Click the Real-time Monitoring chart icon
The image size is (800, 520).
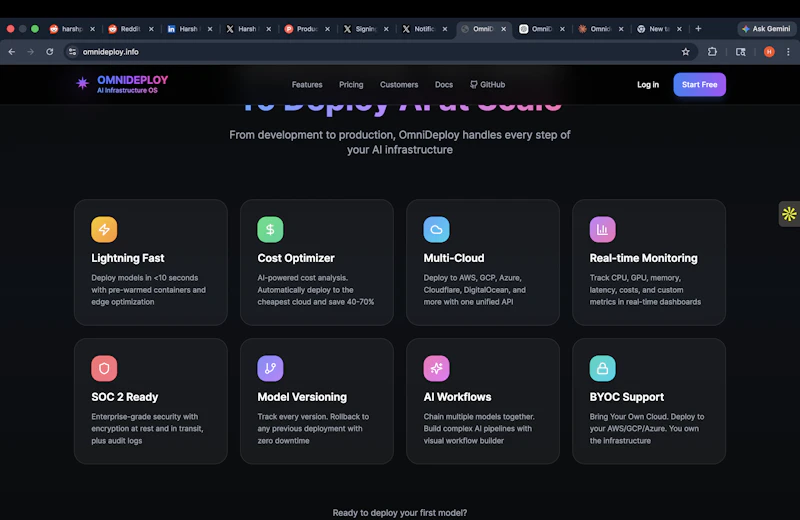[603, 230]
